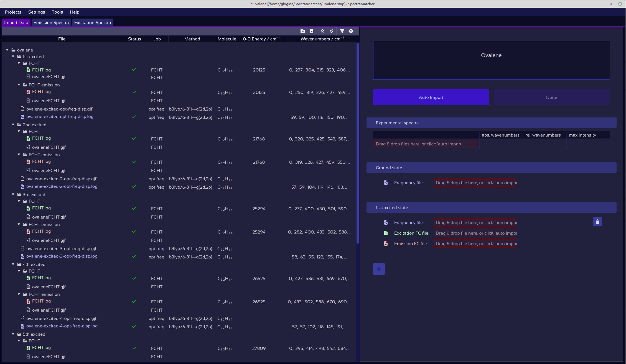
Task: Click the add folder icon
Action: pos(303,31)
